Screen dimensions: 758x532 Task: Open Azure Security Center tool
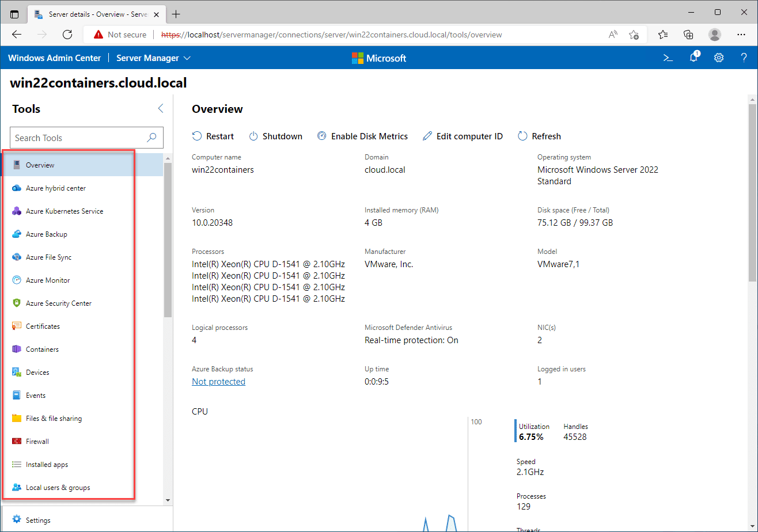[x=58, y=303]
